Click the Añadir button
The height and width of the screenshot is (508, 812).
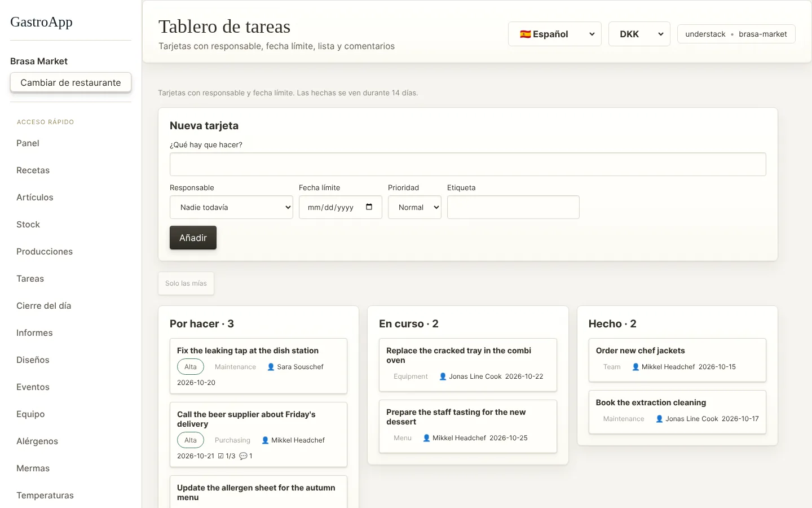(193, 238)
